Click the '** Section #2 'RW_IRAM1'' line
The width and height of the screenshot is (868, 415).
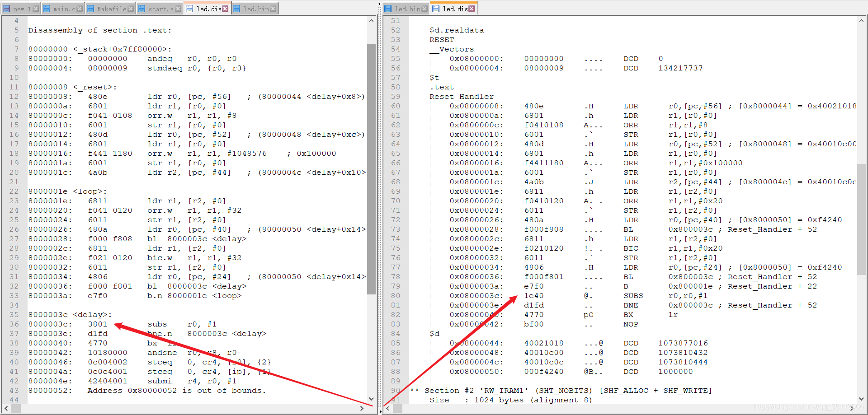point(561,391)
